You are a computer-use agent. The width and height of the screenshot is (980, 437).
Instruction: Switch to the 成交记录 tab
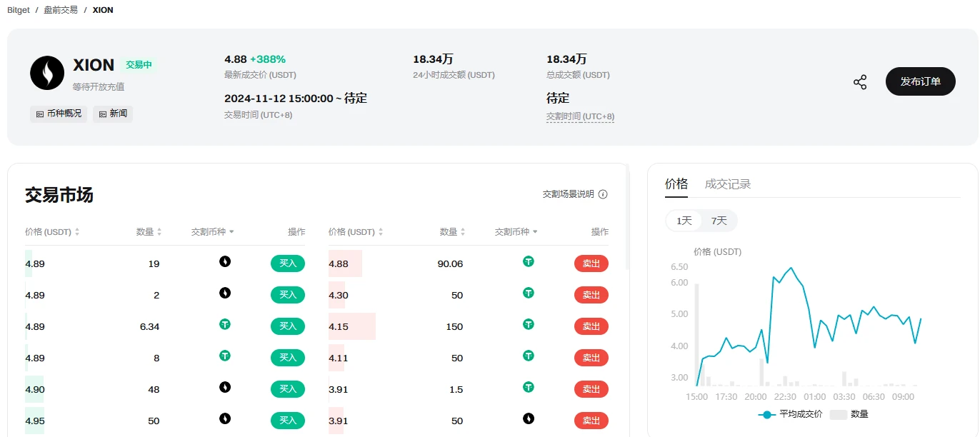coord(726,184)
